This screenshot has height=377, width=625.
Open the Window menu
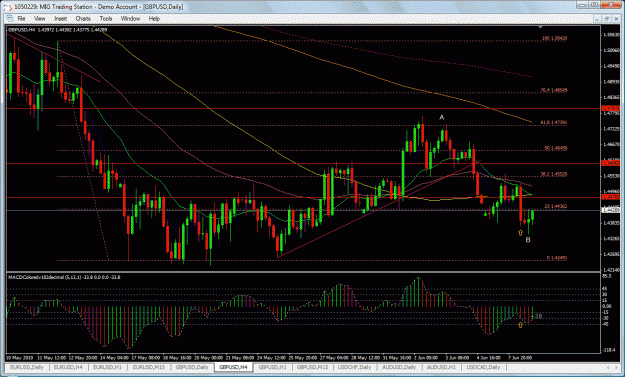point(130,19)
